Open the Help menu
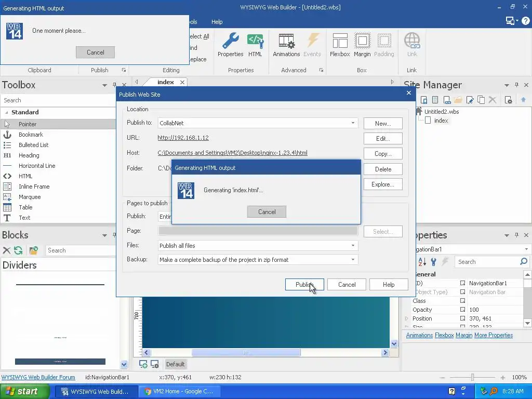The image size is (532, 399). coord(217,22)
